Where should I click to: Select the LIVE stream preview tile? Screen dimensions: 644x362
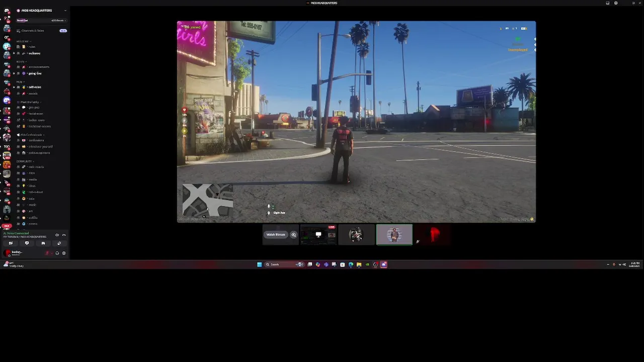point(318,235)
